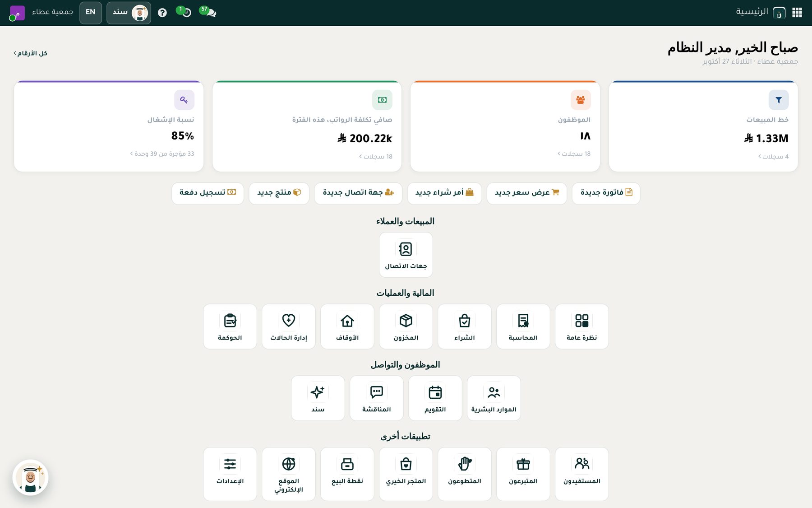Create a فاتورة جديدة new invoice

(606, 193)
